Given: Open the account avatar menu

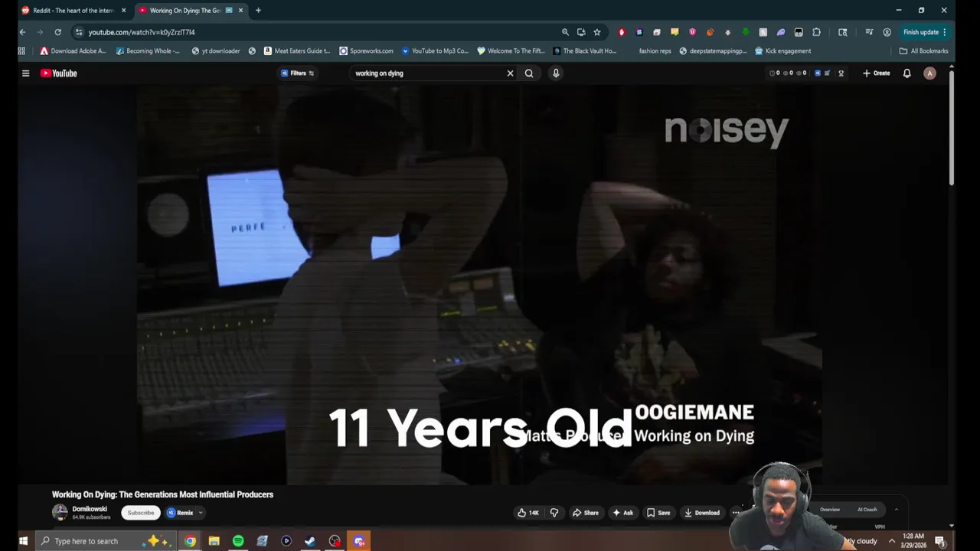Looking at the screenshot, I should [929, 73].
